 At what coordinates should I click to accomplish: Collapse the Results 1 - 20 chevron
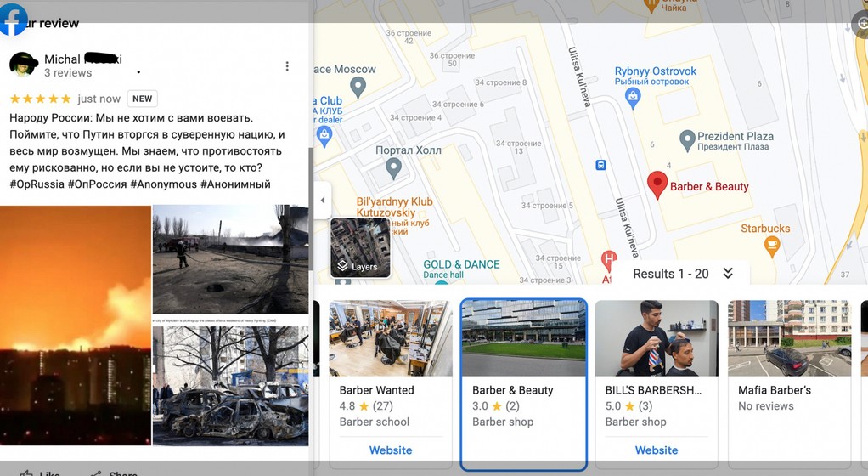728,273
